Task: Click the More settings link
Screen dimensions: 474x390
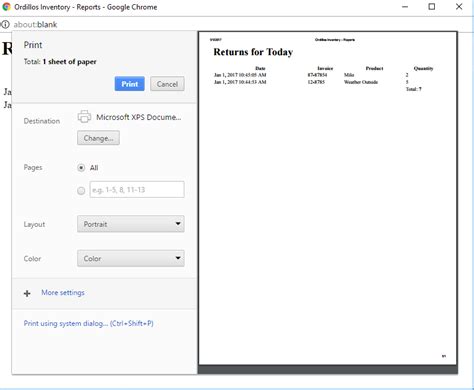Action: (x=63, y=292)
